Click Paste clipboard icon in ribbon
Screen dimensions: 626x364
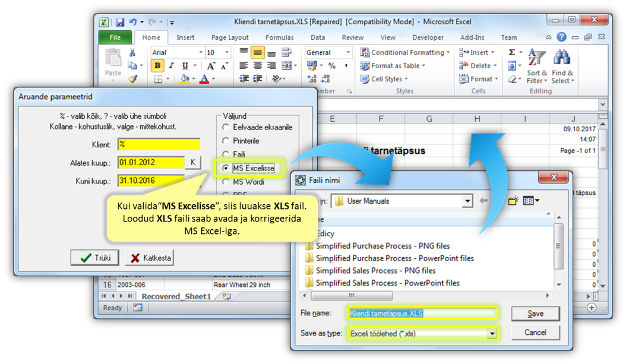[x=113, y=59]
